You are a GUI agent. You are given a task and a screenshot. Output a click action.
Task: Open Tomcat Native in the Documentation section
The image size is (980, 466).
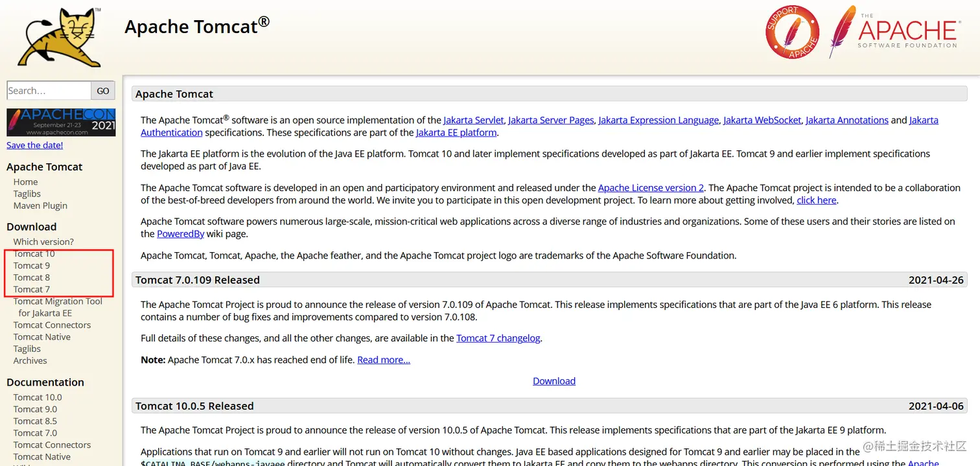[x=42, y=457]
